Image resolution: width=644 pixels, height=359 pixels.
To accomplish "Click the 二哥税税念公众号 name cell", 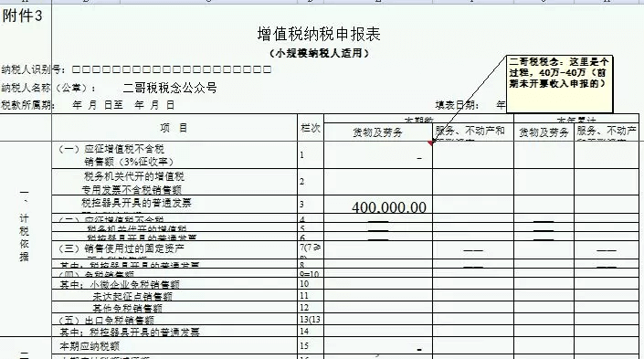I will [170, 88].
